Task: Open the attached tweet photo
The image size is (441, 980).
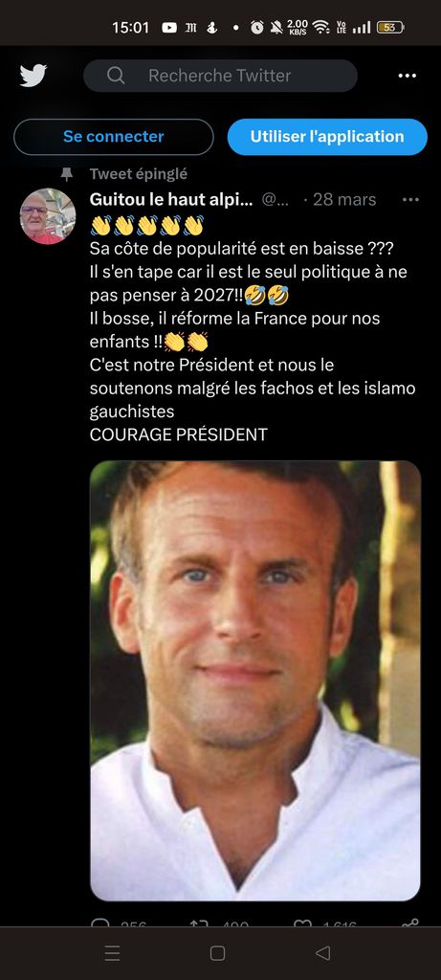Action: (254, 680)
